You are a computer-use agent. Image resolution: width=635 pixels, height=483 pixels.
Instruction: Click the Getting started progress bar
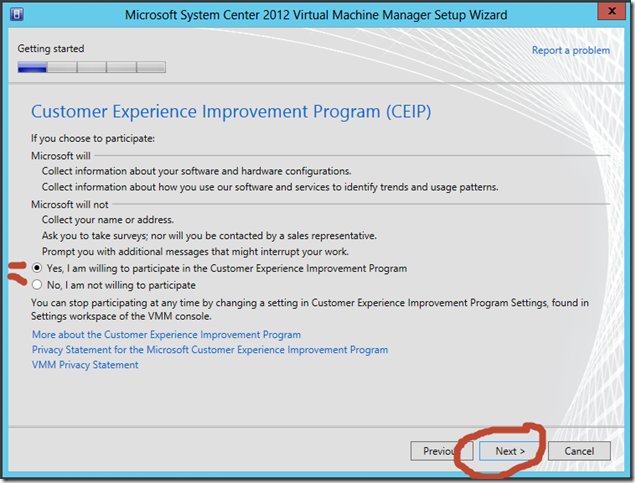coord(92,67)
